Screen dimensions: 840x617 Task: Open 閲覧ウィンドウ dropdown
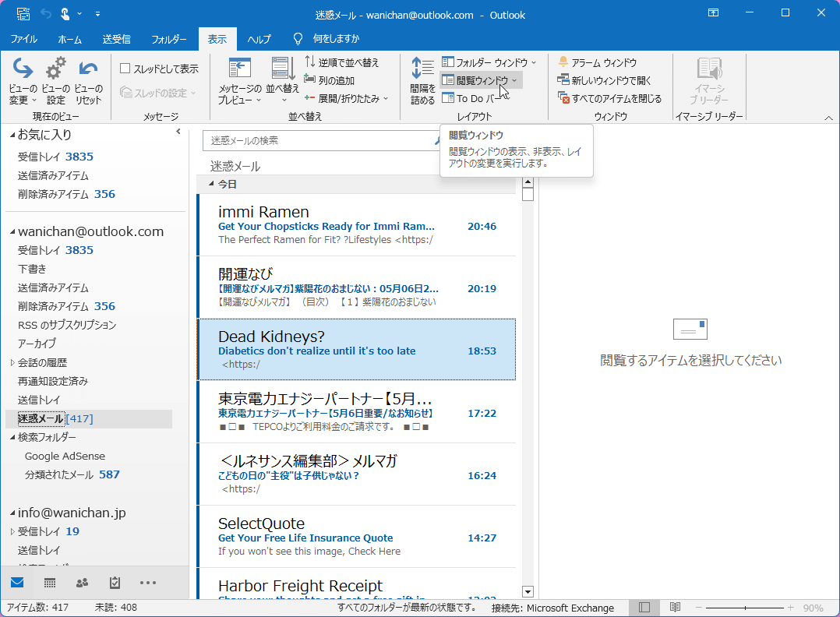pyautogui.click(x=480, y=80)
